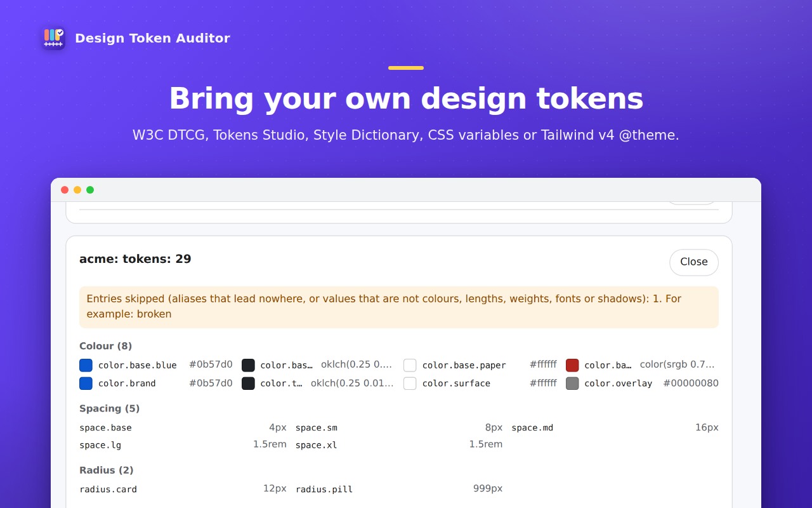The image size is (812, 508).
Task: Click the space.lg token name
Action: (100, 445)
